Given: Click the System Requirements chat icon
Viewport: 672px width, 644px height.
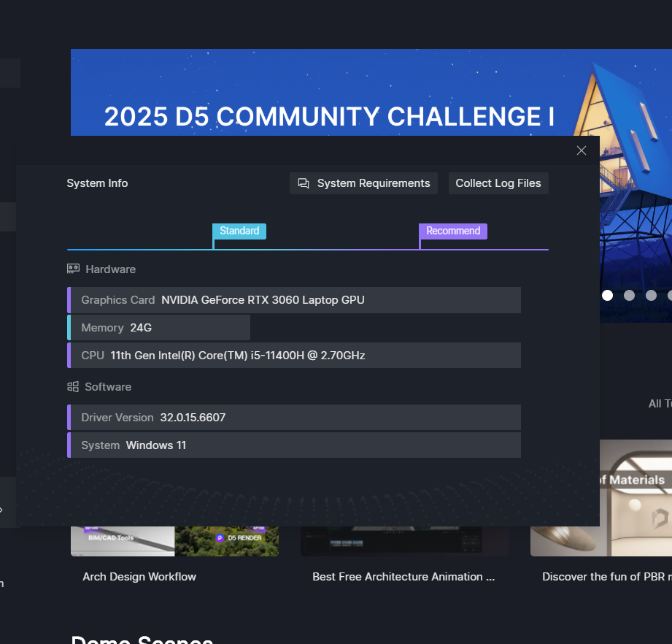Looking at the screenshot, I should coord(304,183).
